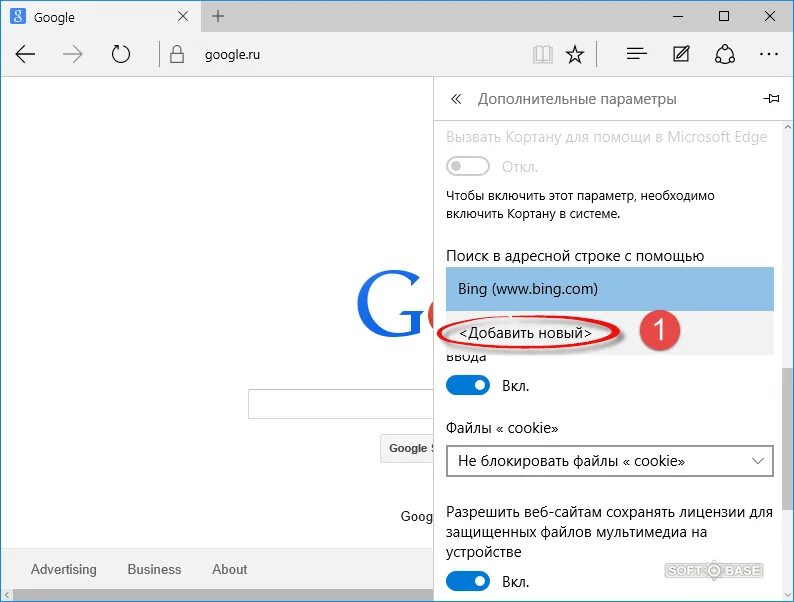The image size is (794, 602).
Task: Click the 'Файлы « cookie»' label
Action: (x=502, y=428)
